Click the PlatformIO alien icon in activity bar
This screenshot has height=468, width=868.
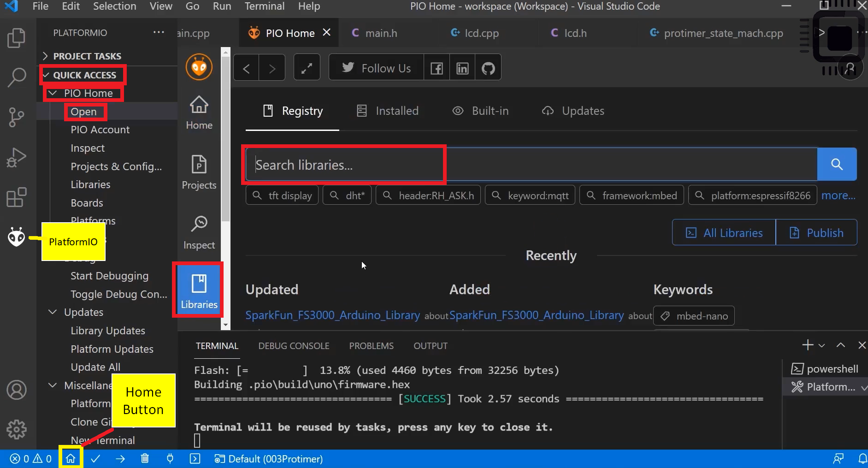[17, 237]
